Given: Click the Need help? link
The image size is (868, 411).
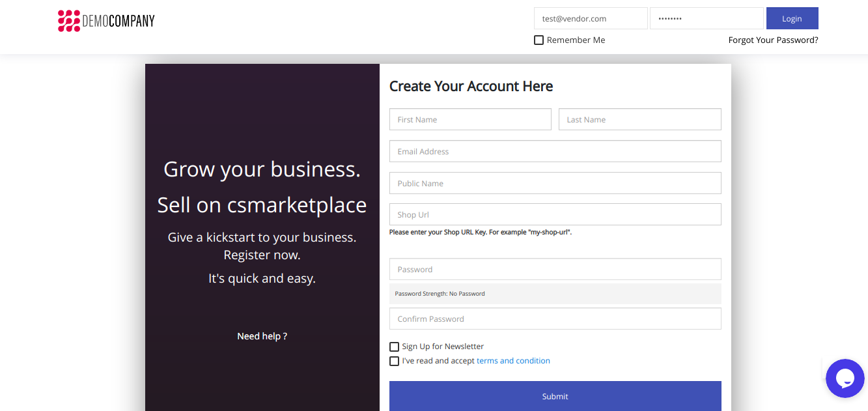Looking at the screenshot, I should click(x=262, y=336).
